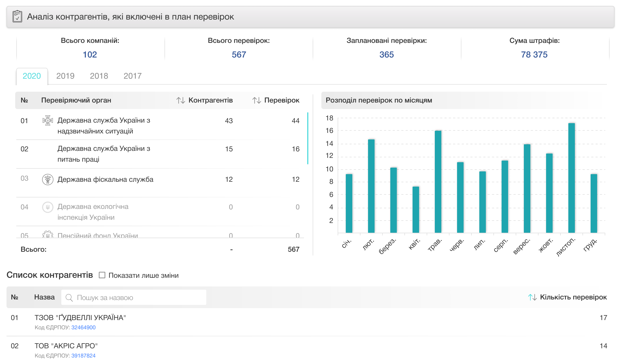Open ЄДРПОУ code link 39187824

coord(83,356)
